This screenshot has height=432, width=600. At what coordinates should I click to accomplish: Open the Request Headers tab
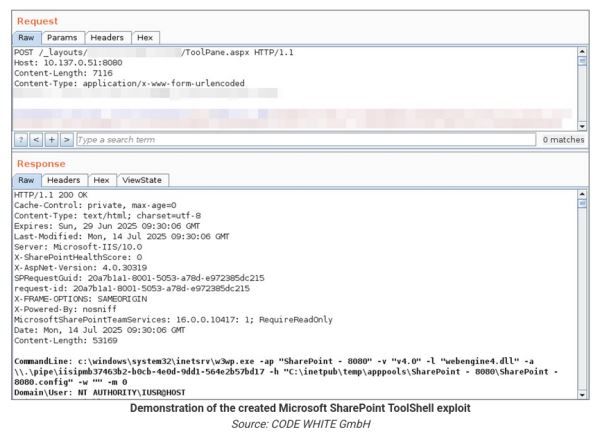pos(107,38)
